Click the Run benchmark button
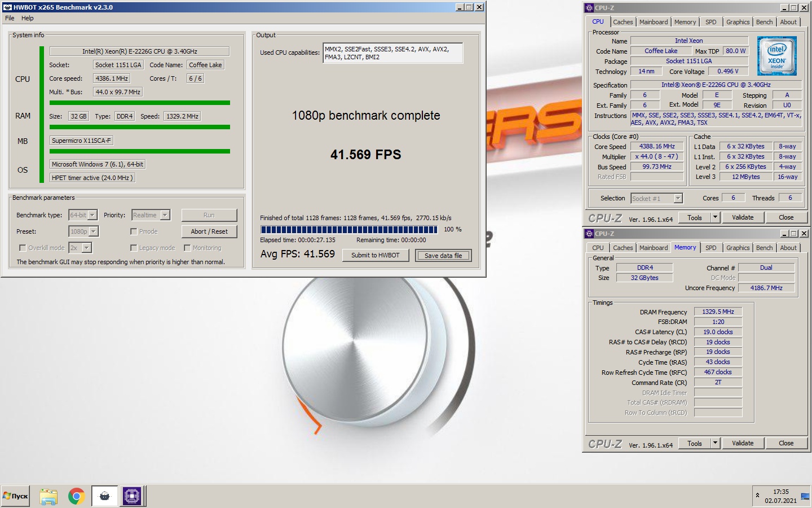This screenshot has height=508, width=812. (x=209, y=215)
